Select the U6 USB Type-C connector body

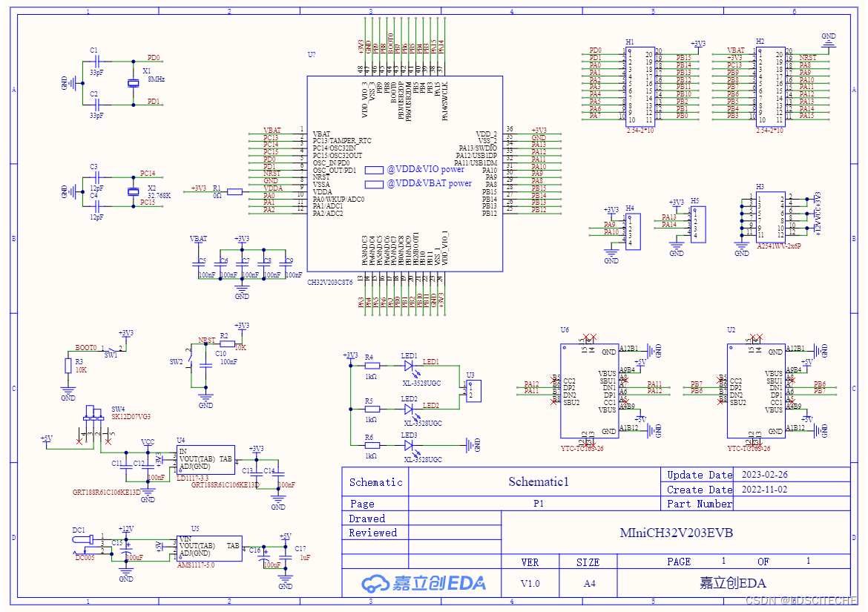[x=590, y=391]
